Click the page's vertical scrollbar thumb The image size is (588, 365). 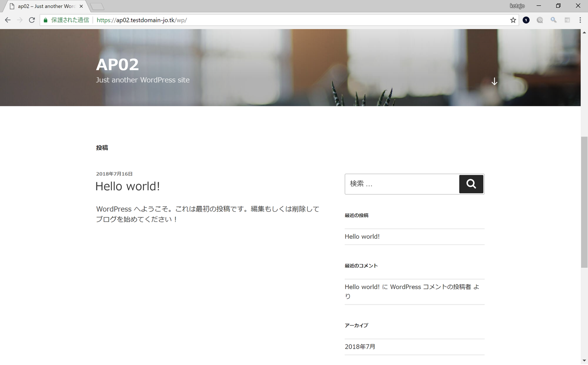(x=584, y=202)
